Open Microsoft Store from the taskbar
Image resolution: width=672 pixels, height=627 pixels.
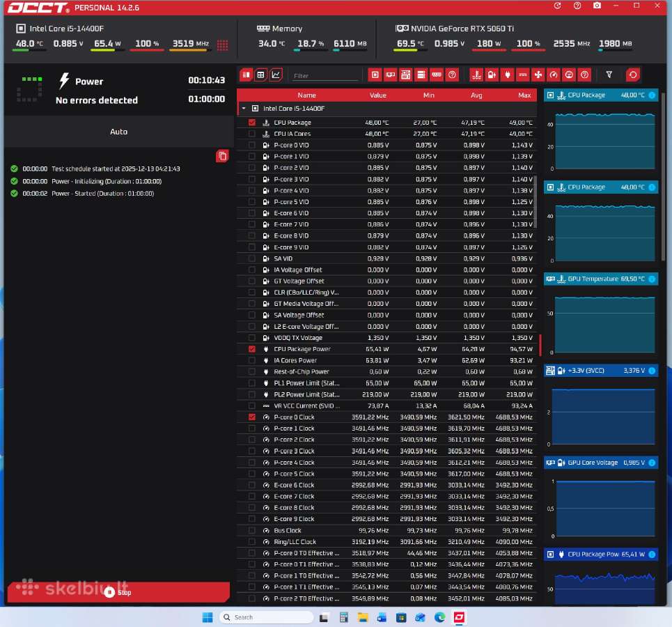(400, 617)
